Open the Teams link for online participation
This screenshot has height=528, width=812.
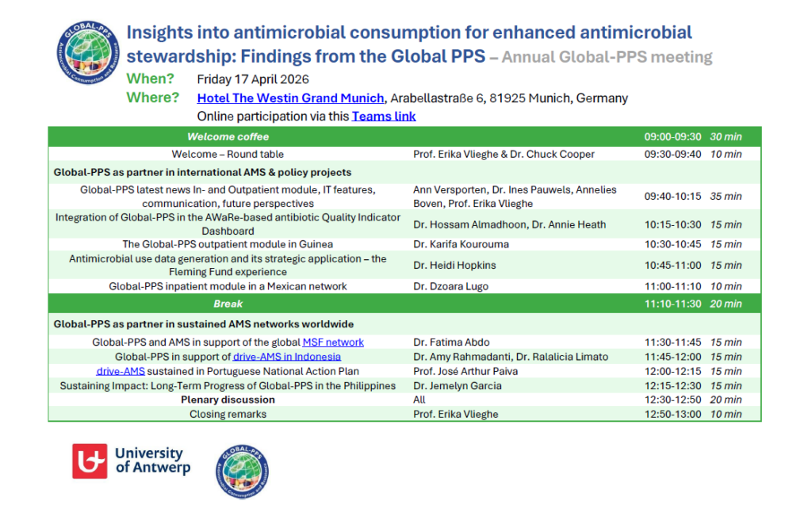pos(384,116)
